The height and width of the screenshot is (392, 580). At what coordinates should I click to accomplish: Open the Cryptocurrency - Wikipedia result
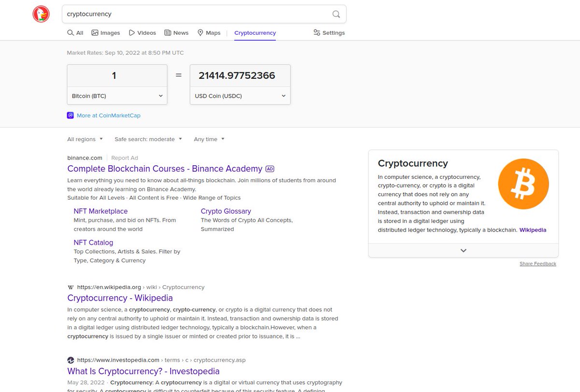[x=120, y=298]
